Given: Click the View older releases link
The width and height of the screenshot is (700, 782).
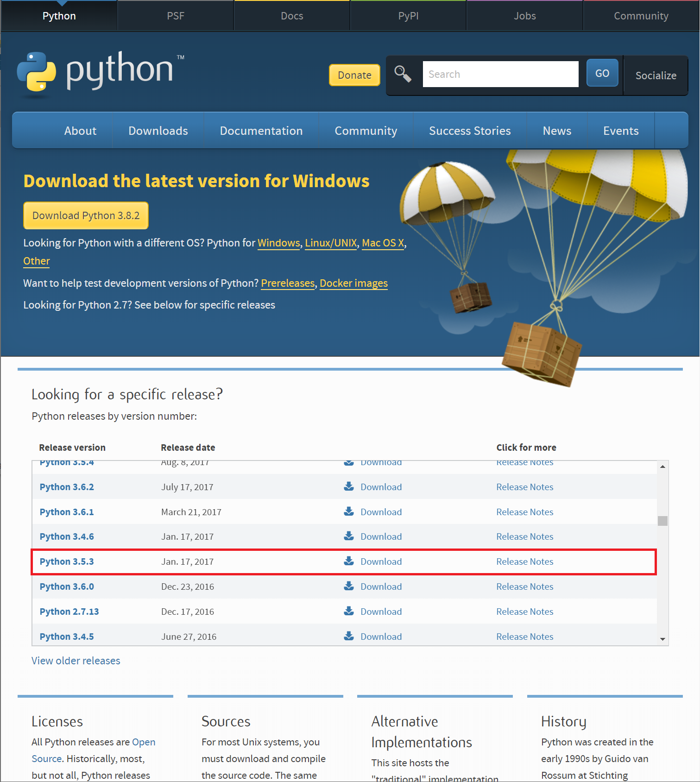Looking at the screenshot, I should coord(76,661).
